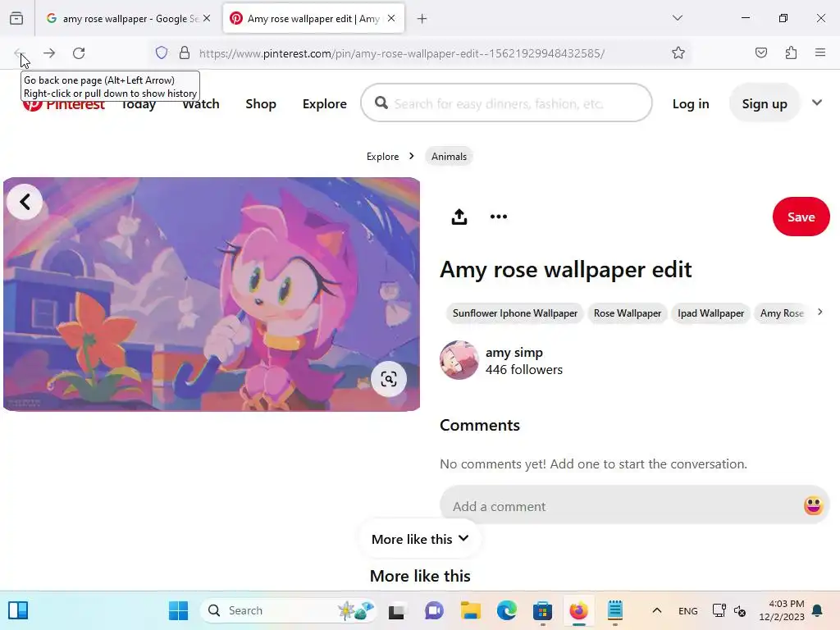Open the ENG language indicator

pos(688,610)
